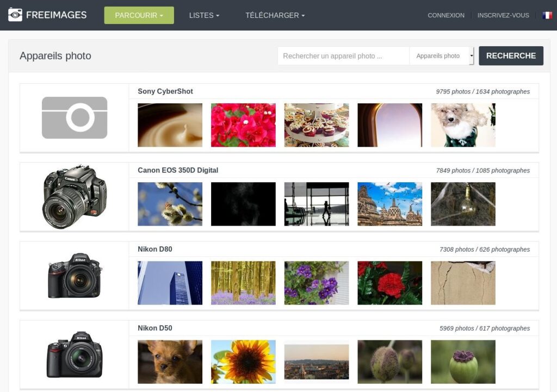Open the airport silhouette thumbnail

pyautogui.click(x=317, y=204)
